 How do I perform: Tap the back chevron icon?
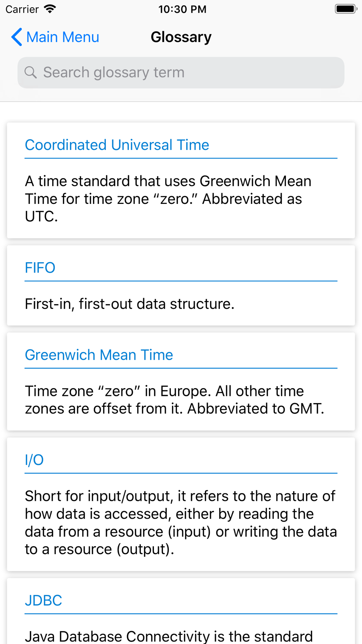coord(17,37)
